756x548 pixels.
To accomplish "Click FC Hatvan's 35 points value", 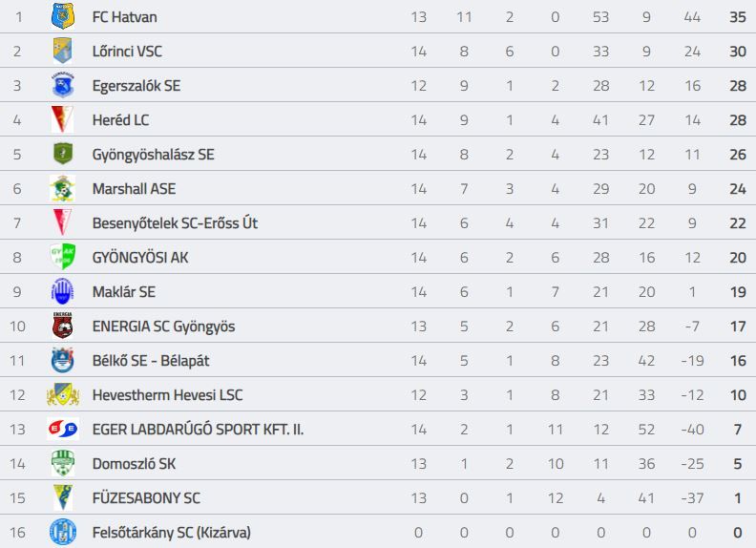I will coord(738,17).
